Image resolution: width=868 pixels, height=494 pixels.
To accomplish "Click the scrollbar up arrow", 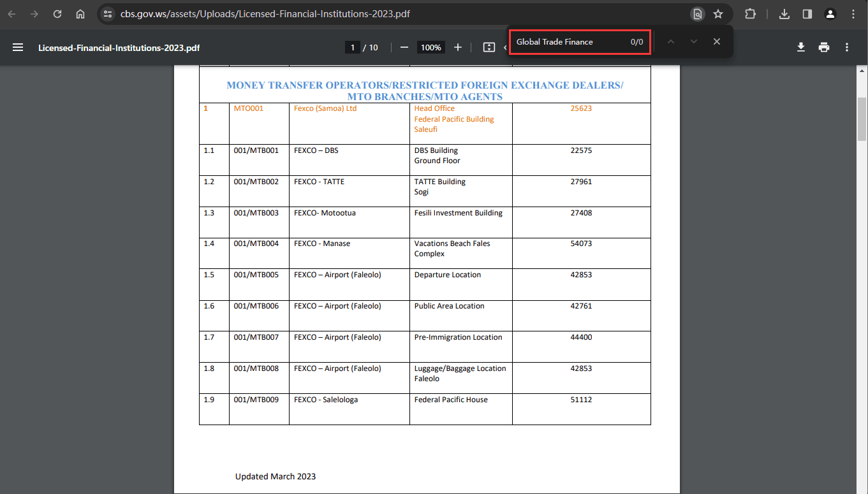I will coord(862,71).
